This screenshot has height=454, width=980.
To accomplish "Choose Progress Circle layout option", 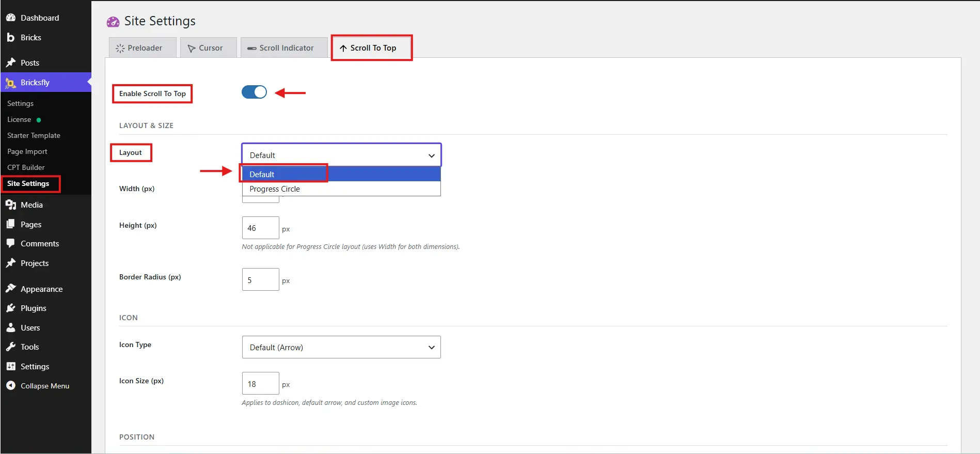I will (341, 189).
